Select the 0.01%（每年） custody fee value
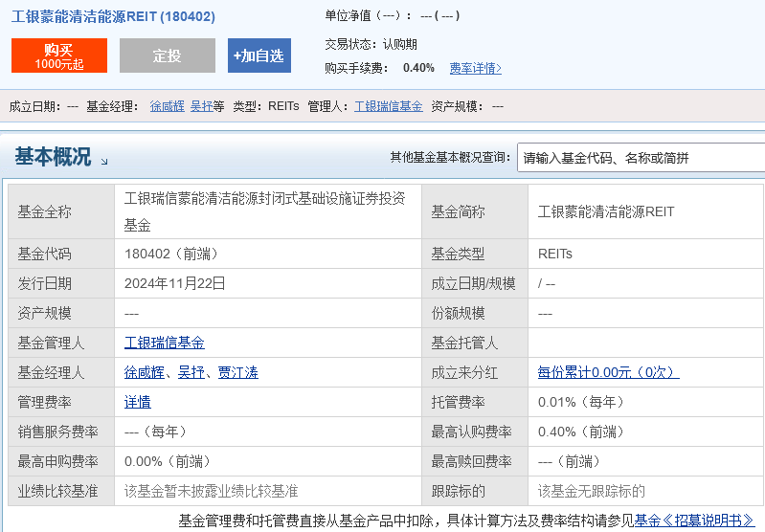Image resolution: width=765 pixels, height=532 pixels. click(x=580, y=402)
